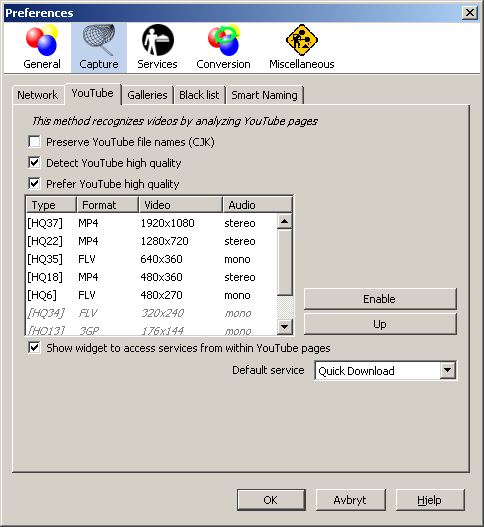
Task: Select the disabled [HQ13] 3GP row
Action: tap(152, 330)
